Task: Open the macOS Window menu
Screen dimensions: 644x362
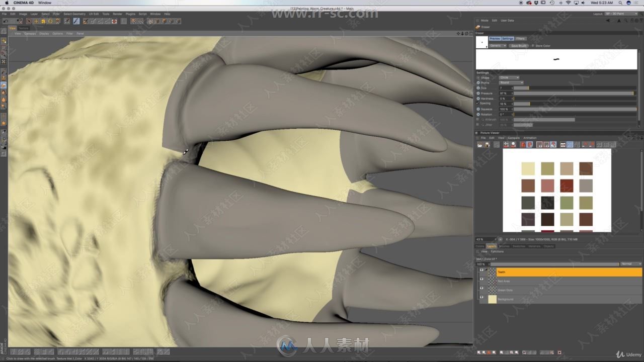Action: 44,3
